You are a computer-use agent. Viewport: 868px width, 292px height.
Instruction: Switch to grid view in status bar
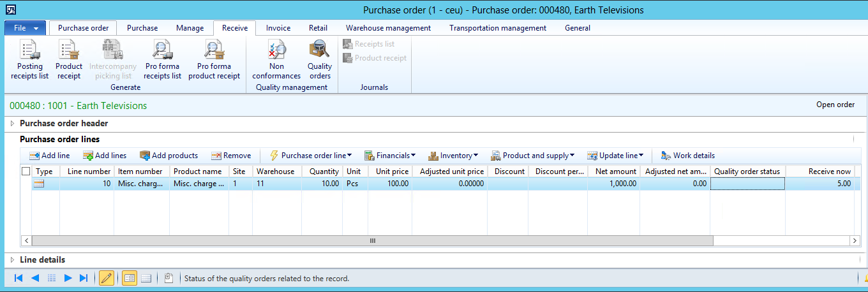pyautogui.click(x=146, y=278)
